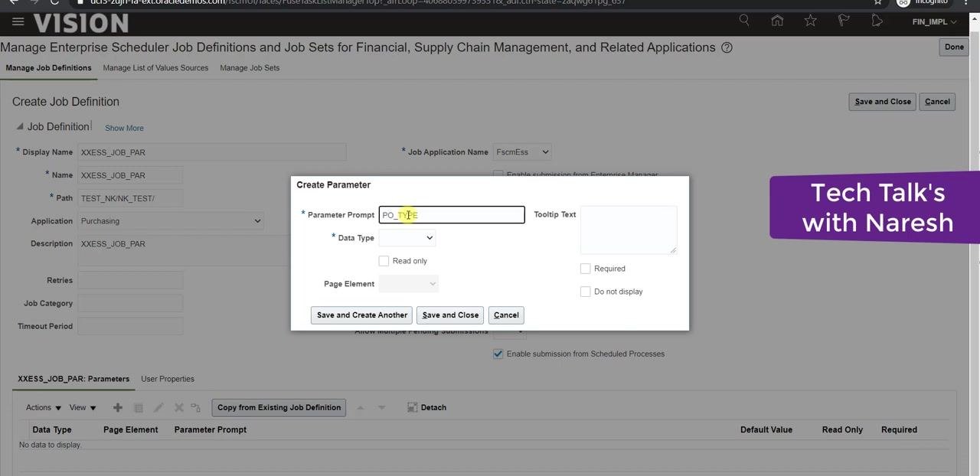Check the Do not display checkbox
Viewport: 980px width, 476px height.
(585, 292)
